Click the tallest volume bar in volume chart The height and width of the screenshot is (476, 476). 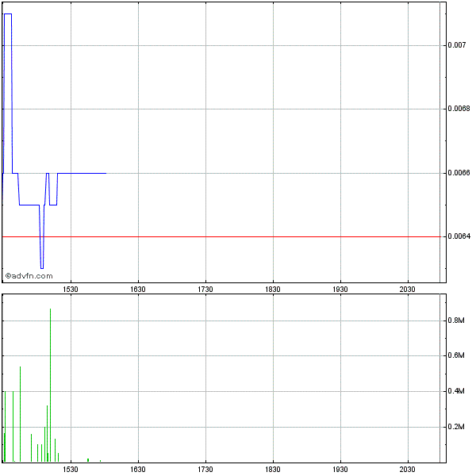50,381
